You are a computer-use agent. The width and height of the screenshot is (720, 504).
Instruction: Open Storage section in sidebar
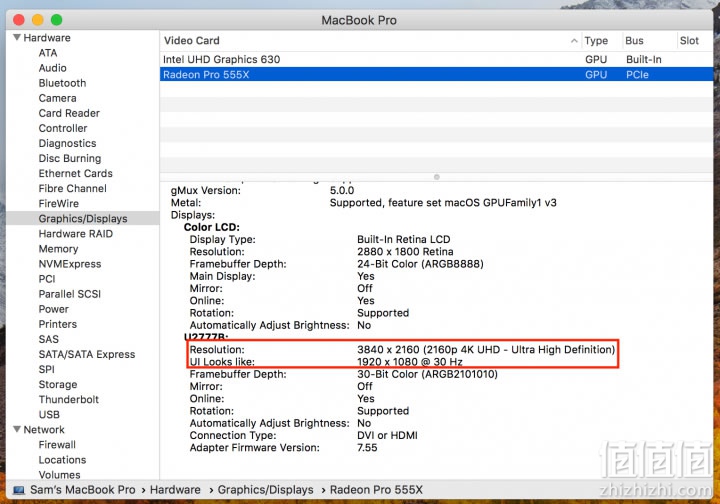58,384
